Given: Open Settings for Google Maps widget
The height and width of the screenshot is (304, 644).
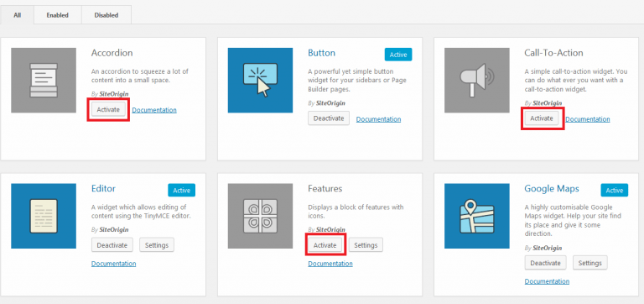Looking at the screenshot, I should click(x=590, y=263).
